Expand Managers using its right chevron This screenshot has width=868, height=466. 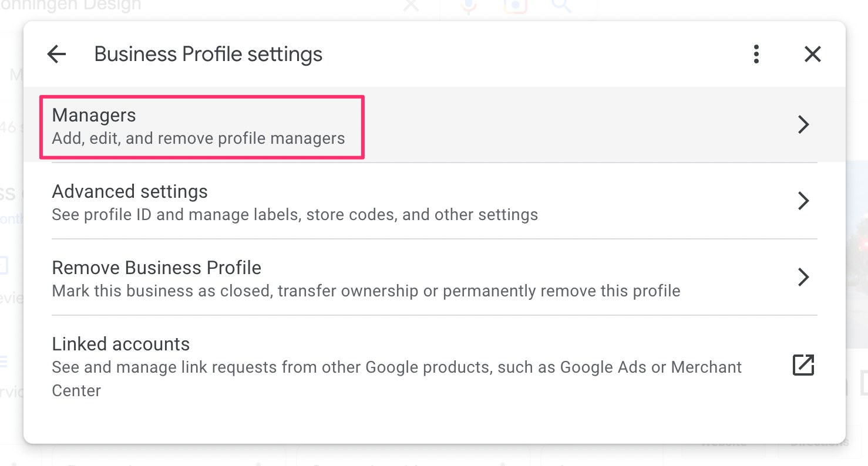pyautogui.click(x=803, y=124)
